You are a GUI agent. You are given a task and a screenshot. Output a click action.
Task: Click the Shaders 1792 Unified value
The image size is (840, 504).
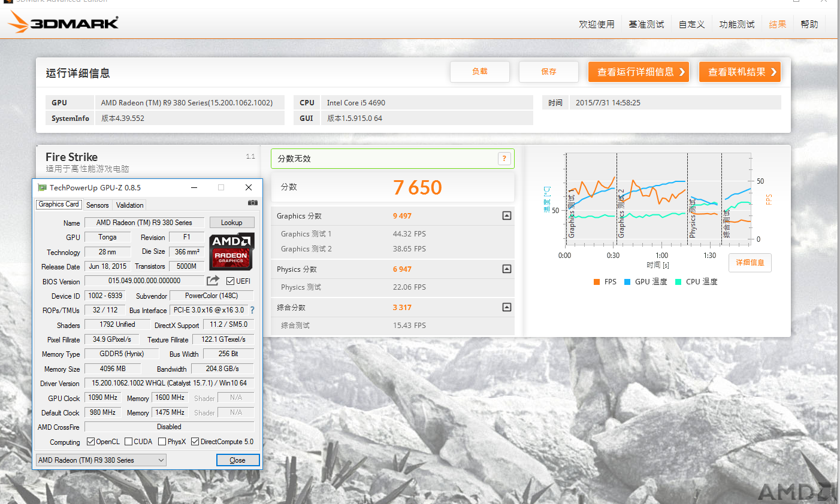point(117,324)
